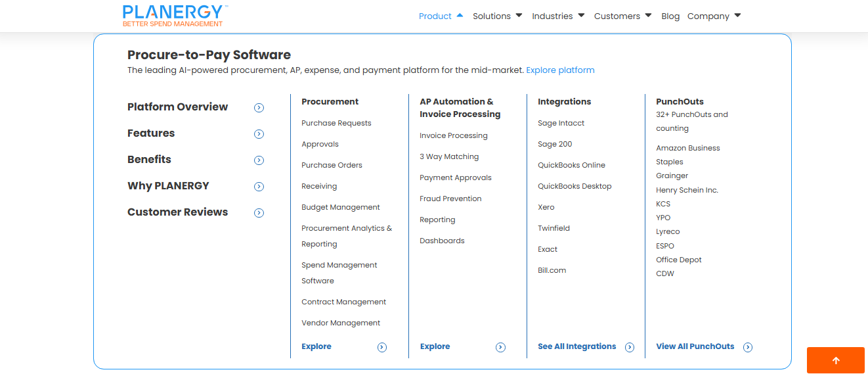Expand the Company dropdown arrow

pyautogui.click(x=737, y=15)
